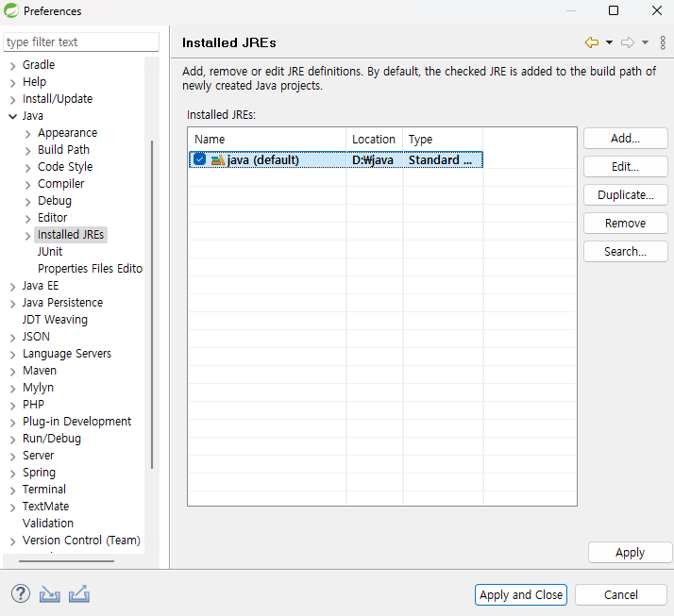
Task: Click Apply and Close
Action: click(x=521, y=595)
